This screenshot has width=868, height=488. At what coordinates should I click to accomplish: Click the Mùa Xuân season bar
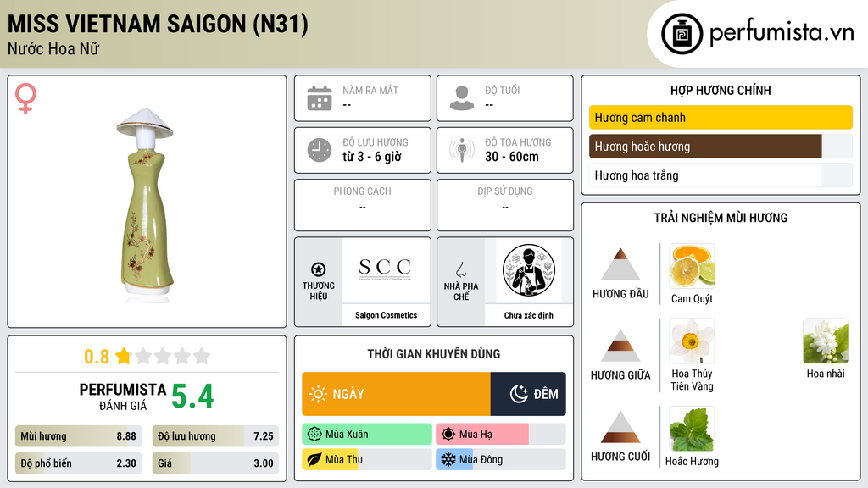click(x=367, y=435)
